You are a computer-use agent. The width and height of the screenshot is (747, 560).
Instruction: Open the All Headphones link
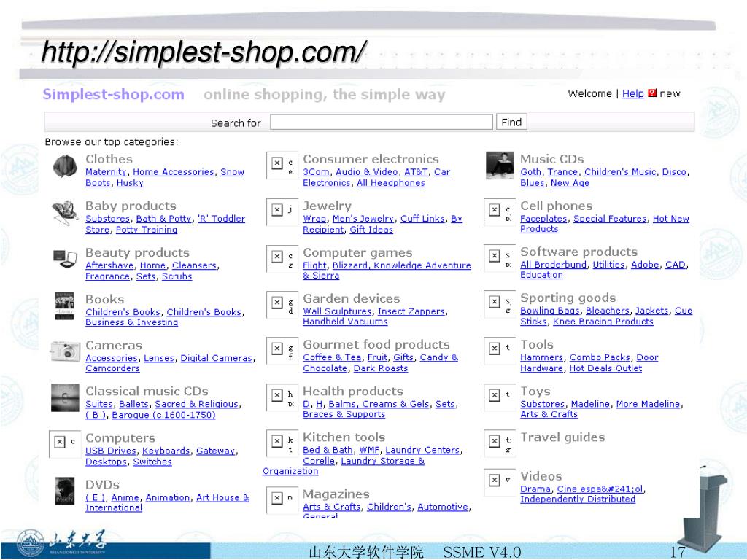pos(391,183)
